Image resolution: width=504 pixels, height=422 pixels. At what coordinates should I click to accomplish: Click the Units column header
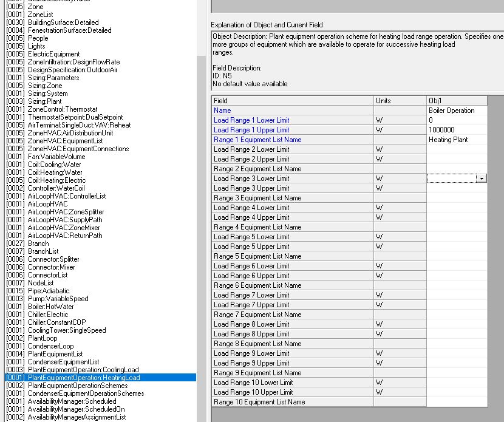click(400, 100)
